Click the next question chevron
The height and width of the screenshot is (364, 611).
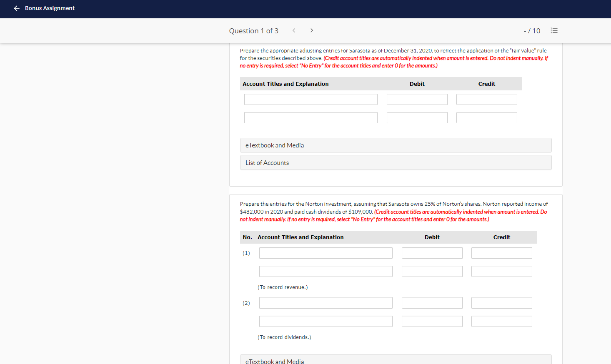click(x=312, y=30)
